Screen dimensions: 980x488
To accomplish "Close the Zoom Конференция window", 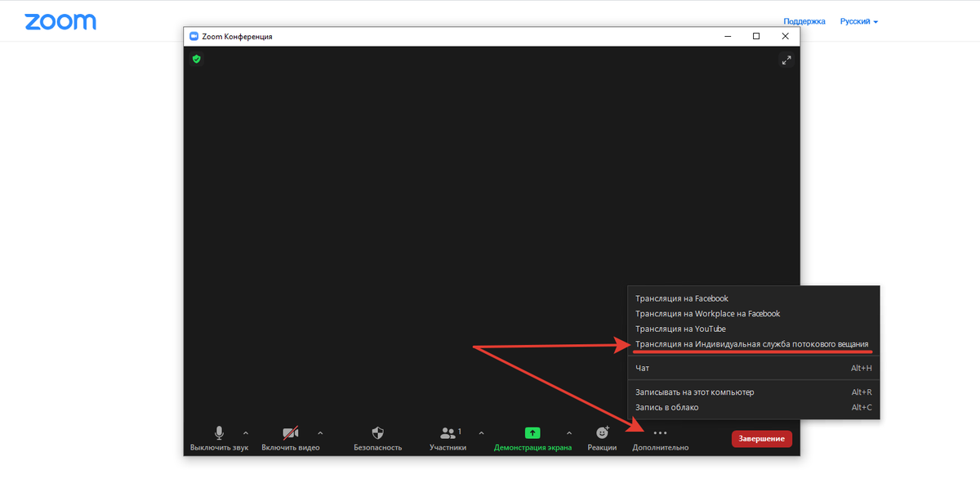I will (786, 36).
